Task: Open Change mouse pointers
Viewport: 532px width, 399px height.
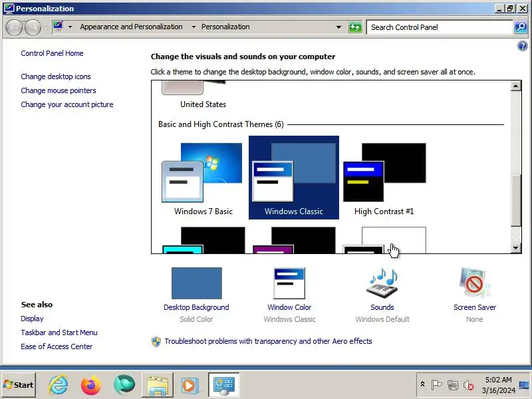Action: point(59,90)
